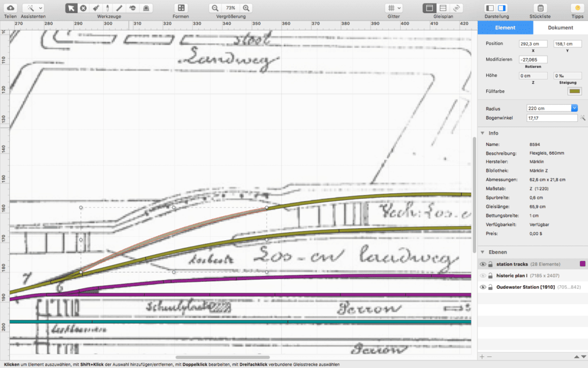588x368 pixels.
Task: Open the Stückliste parts list
Action: pyautogui.click(x=540, y=8)
